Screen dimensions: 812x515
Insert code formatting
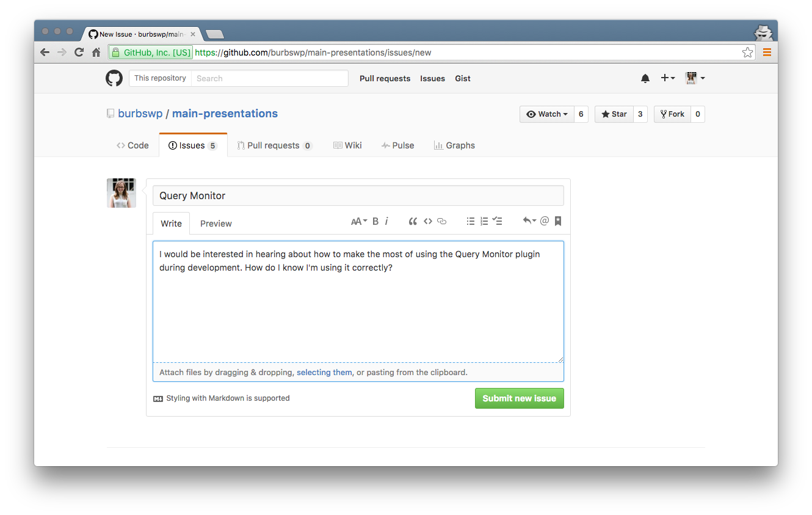(428, 221)
